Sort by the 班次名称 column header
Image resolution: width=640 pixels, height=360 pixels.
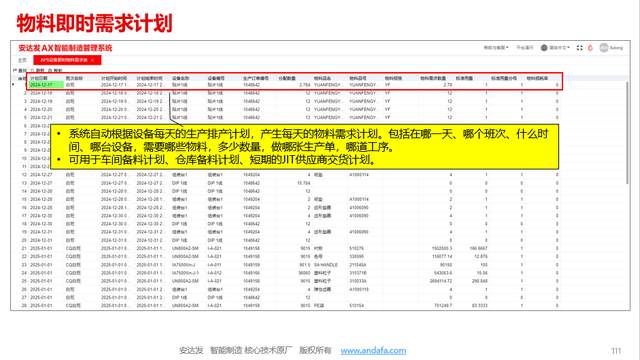(74, 78)
